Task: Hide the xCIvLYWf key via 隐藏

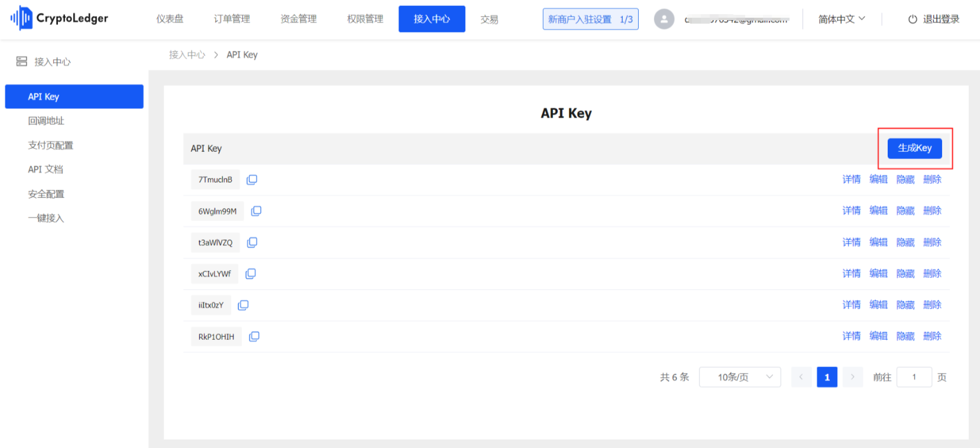Action: coord(905,274)
